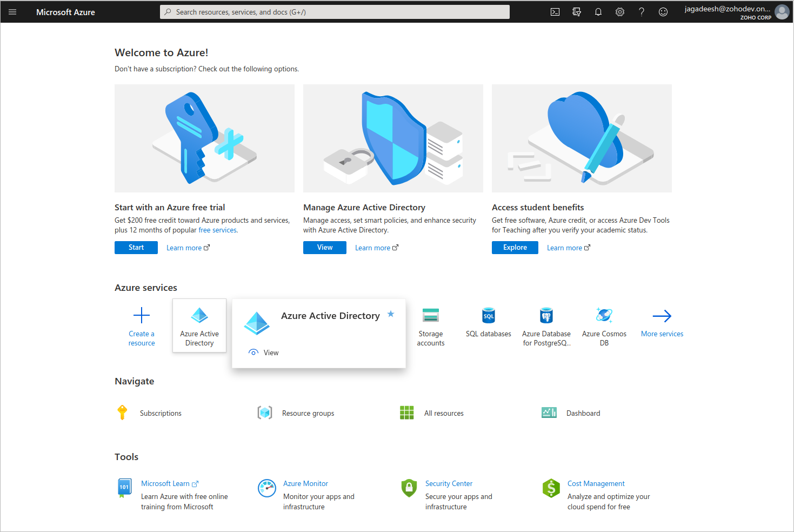Click the Storage accounts label
Viewport: 794px width, 532px height.
tap(431, 338)
